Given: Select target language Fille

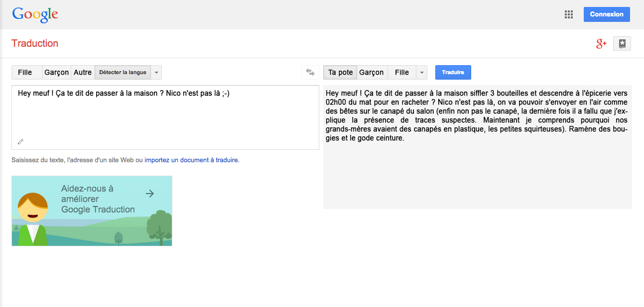Looking at the screenshot, I should click(x=402, y=73).
